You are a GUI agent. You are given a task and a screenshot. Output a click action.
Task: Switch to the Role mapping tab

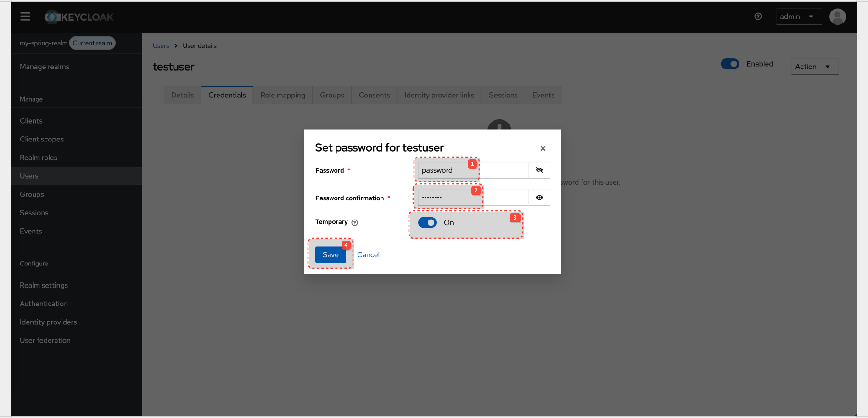coord(283,95)
